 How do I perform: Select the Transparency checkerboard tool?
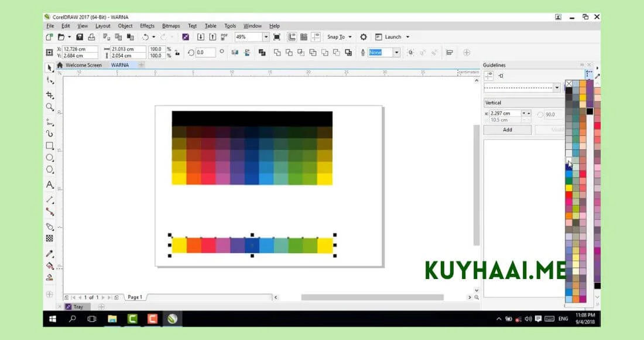point(50,239)
